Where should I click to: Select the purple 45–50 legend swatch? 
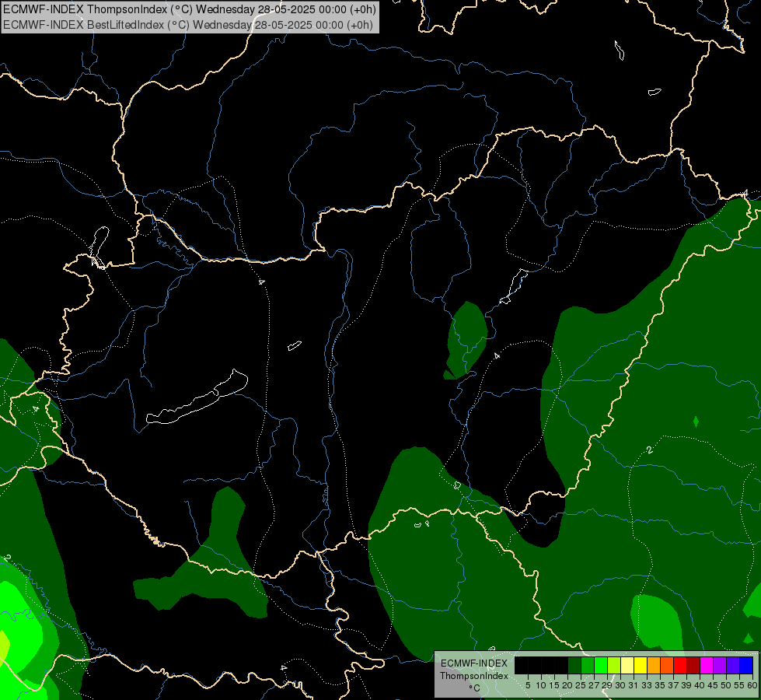720,665
